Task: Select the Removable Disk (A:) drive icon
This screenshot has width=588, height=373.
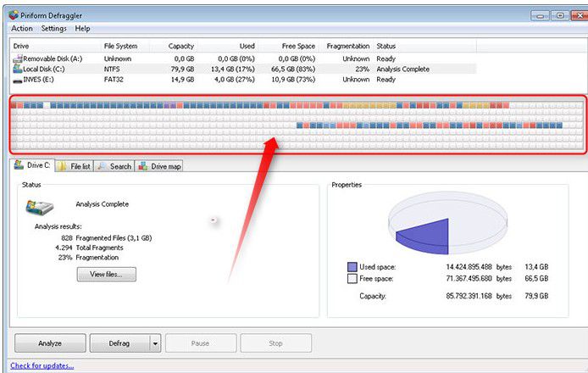Action: click(18, 58)
